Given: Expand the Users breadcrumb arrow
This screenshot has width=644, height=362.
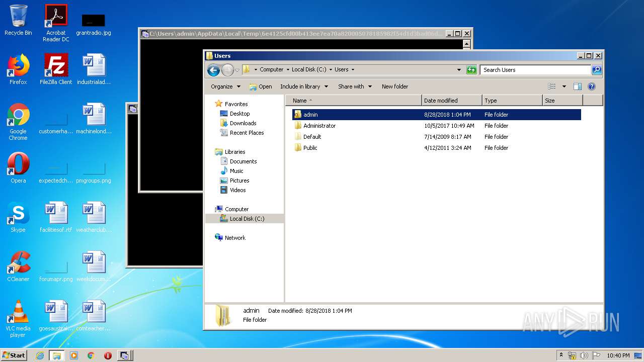Looking at the screenshot, I should click(x=353, y=69).
